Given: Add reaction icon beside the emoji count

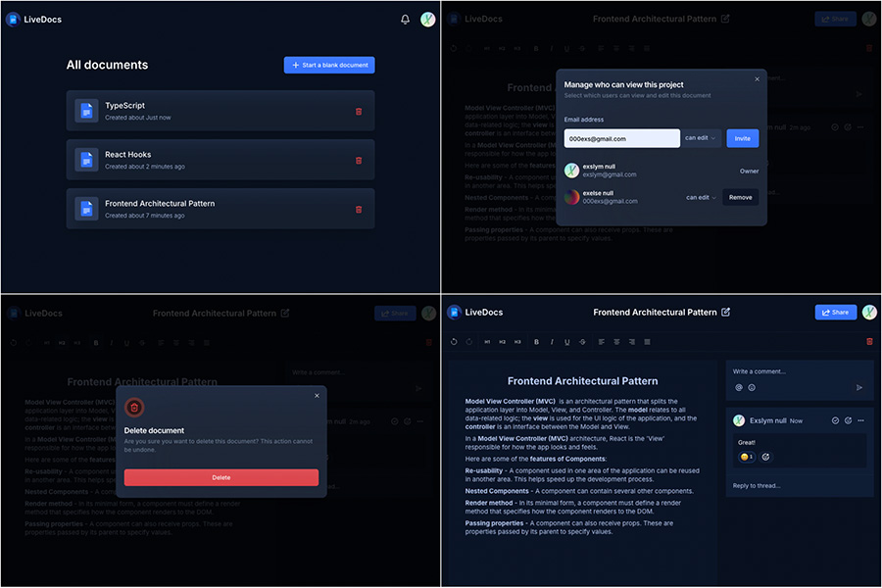Looking at the screenshot, I should coord(765,457).
